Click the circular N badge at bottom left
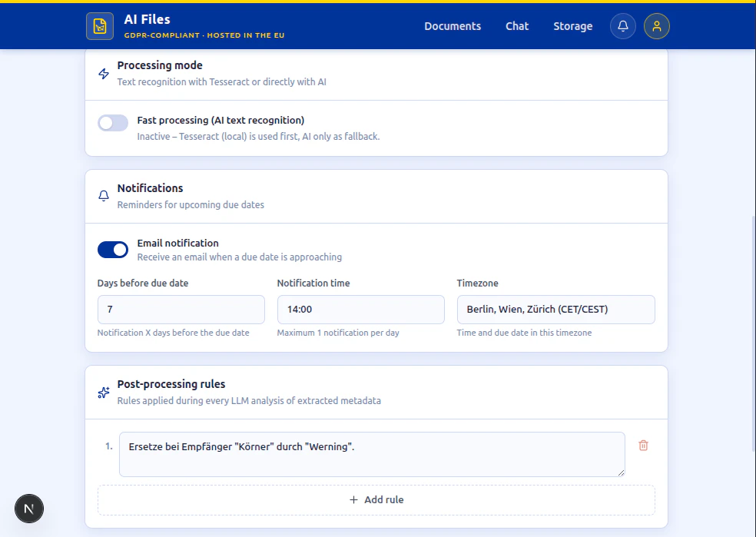Screen dimensions: 756x537 click(x=28, y=509)
